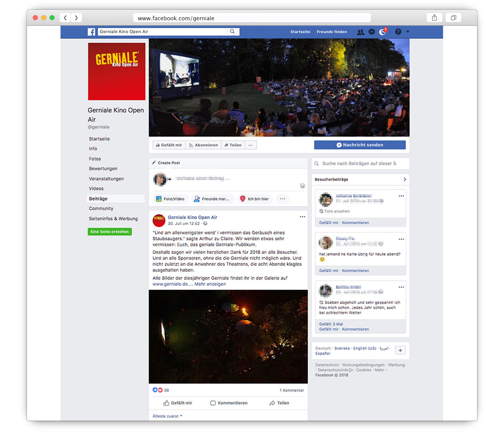Screen dimensions: 504x440
Task: Open composer more options ellipsis
Action: click(283, 199)
